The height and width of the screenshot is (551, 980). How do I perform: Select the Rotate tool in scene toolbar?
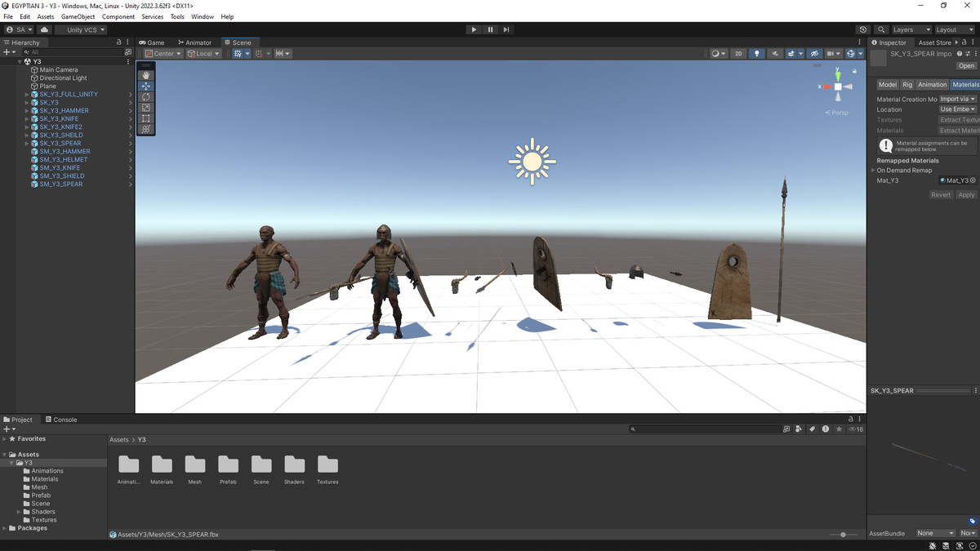pyautogui.click(x=146, y=96)
